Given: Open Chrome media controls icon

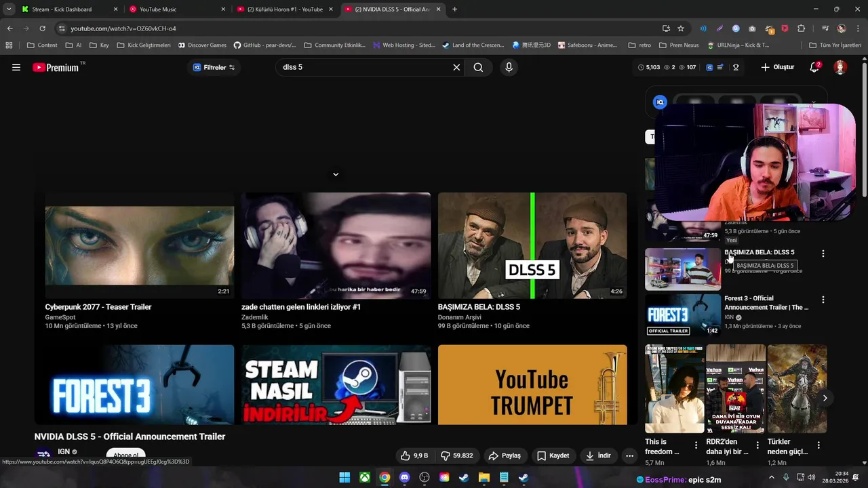Looking at the screenshot, I should 825,28.
